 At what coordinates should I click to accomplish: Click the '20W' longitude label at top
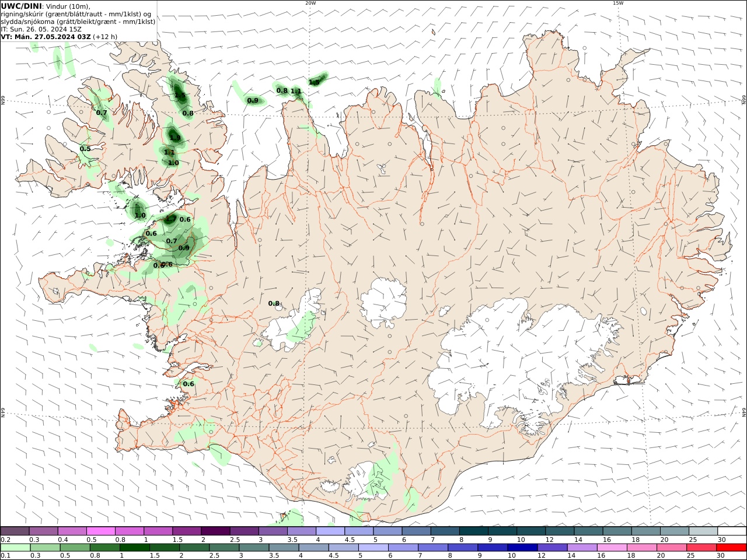point(310,3)
